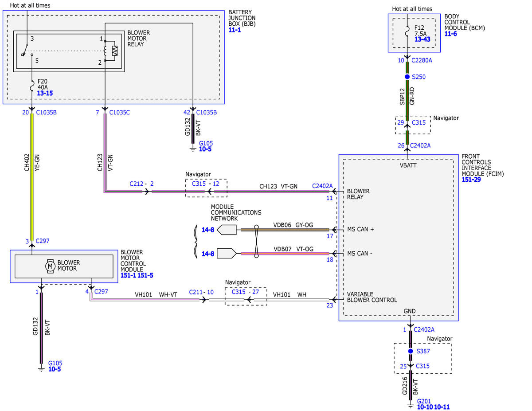Follow the 14-8 link on the VDB06 GY-OG line
Viewport: 532px width, 411px height.
click(208, 230)
